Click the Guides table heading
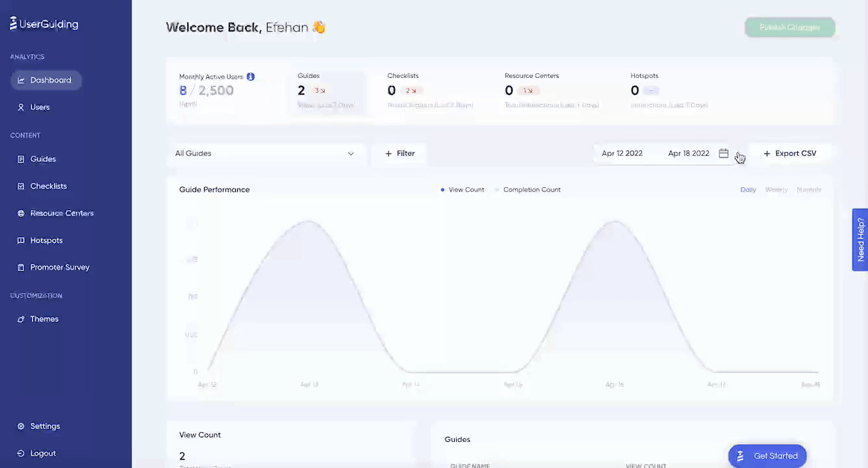 tap(457, 439)
